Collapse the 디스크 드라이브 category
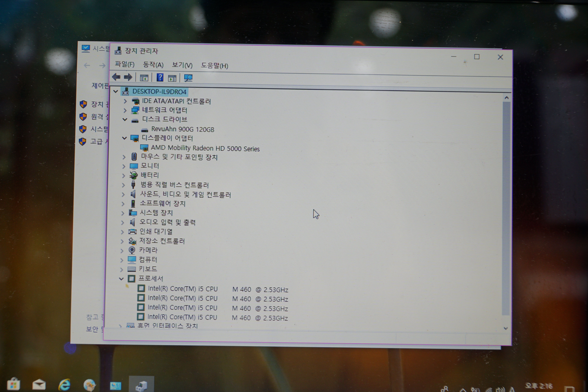The image size is (588, 392). click(x=125, y=119)
